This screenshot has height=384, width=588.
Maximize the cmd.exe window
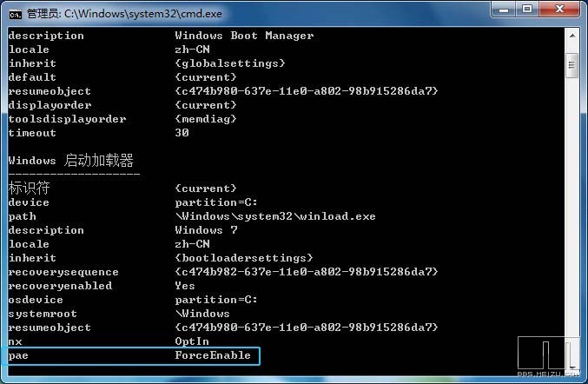527,9
